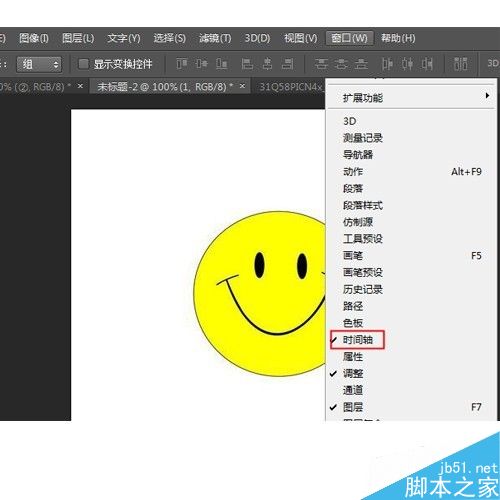
Task: Open the 动作 panel from menu
Action: point(411,172)
